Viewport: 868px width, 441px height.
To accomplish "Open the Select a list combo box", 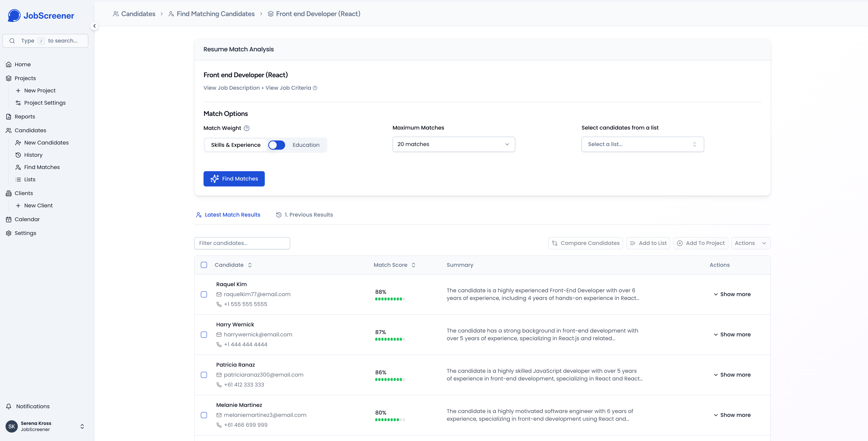I will coord(642,144).
